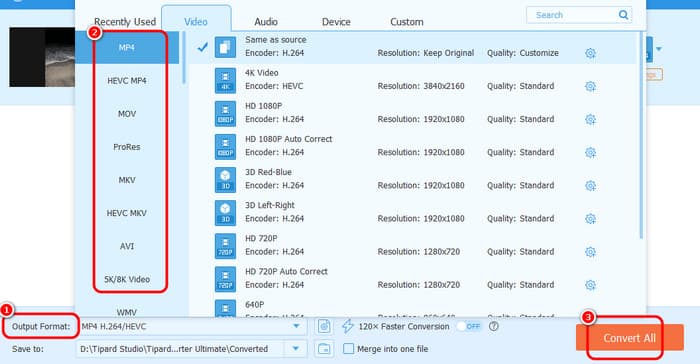Choose Same as source preset name
700x364 pixels.
tap(275, 40)
